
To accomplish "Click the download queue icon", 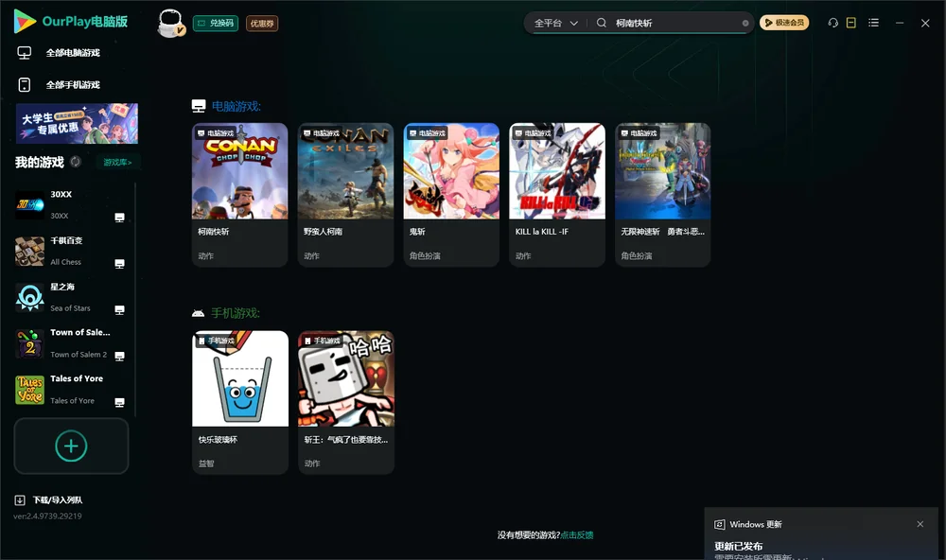I will [x=19, y=499].
